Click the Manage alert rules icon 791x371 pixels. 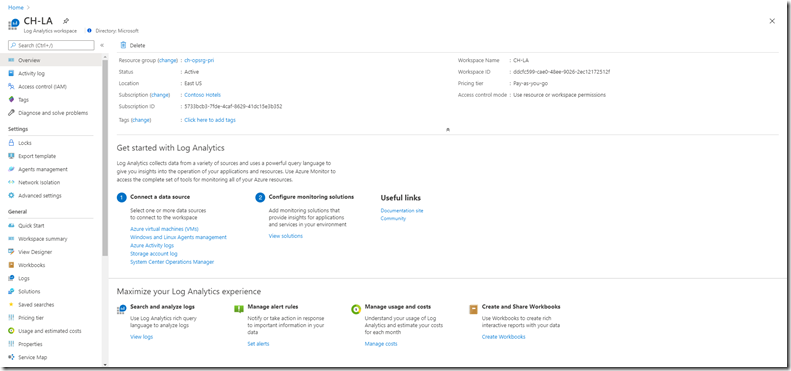239,309
